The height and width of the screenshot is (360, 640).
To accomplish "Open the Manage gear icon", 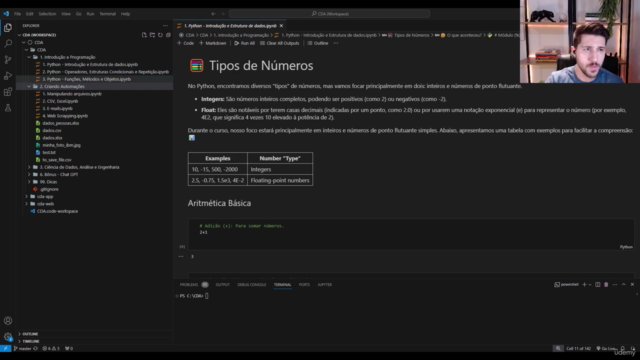I will click(x=8, y=337).
